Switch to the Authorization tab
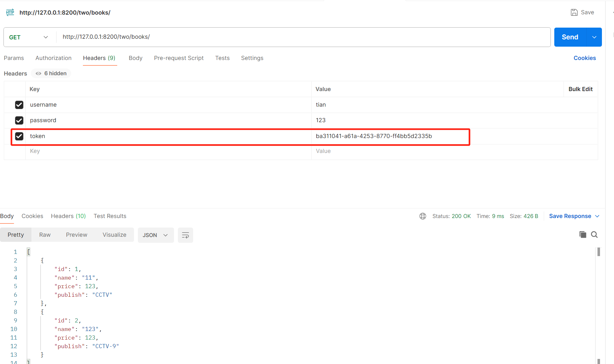The image size is (614, 364). (53, 58)
